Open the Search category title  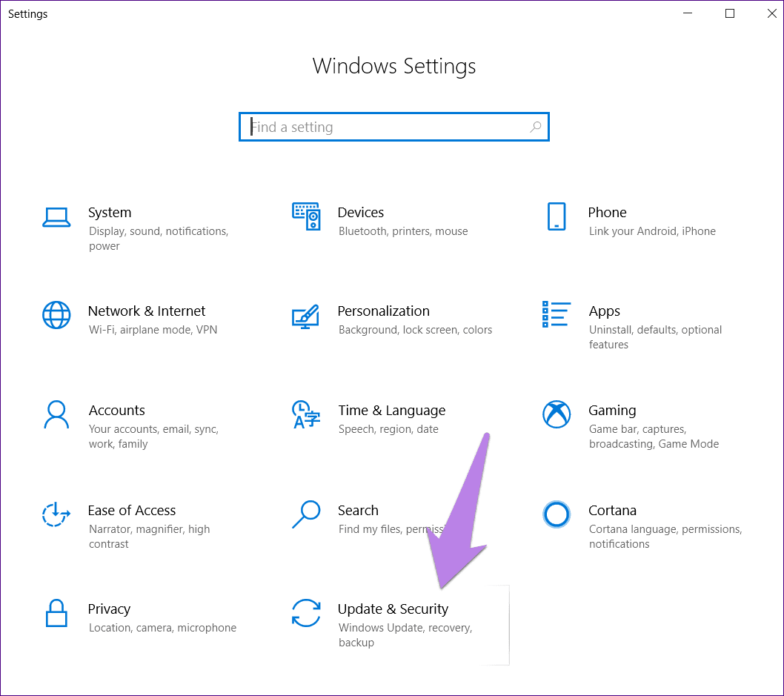coord(358,510)
